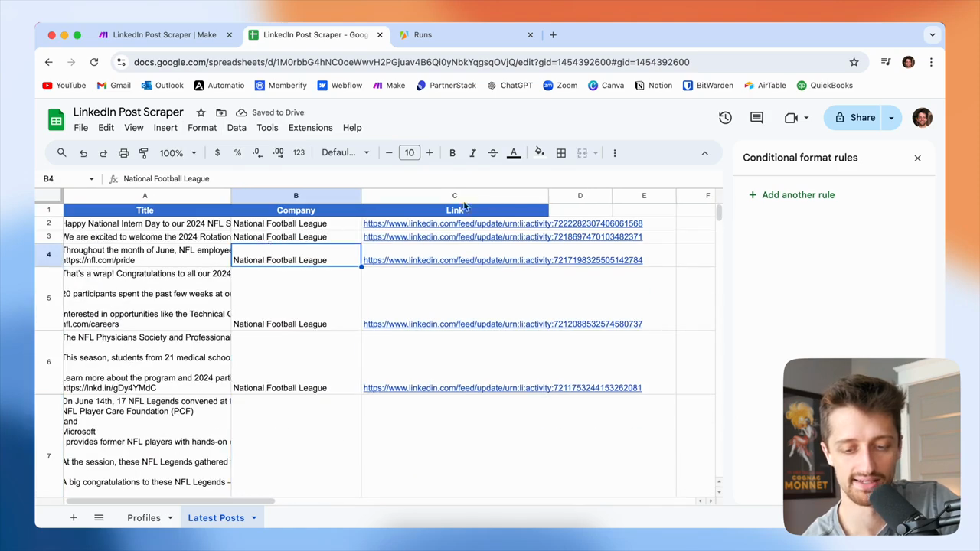Open LinkedIn link ending 7218697470103482371
This screenshot has height=551, width=980.
(x=502, y=237)
